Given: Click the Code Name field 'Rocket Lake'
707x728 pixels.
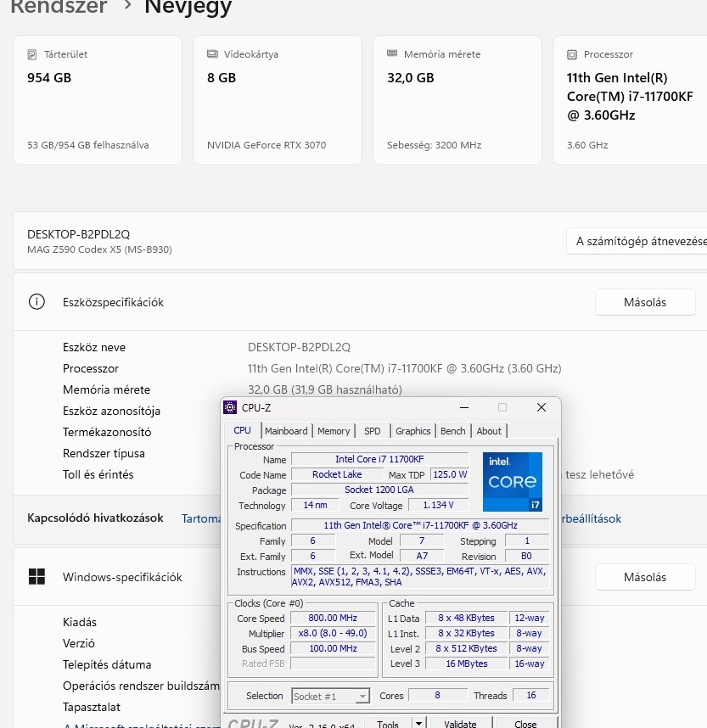Looking at the screenshot, I should (337, 474).
